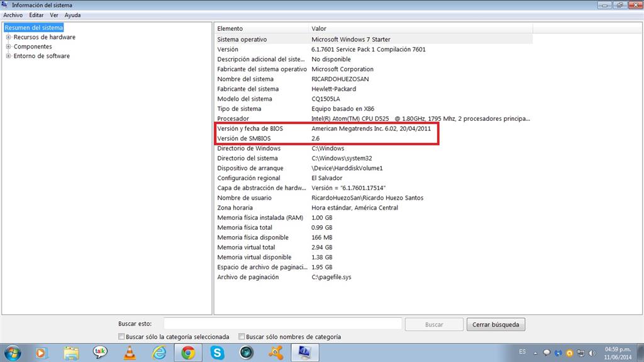Open Skype from taskbar
644x362 pixels.
[217, 353]
